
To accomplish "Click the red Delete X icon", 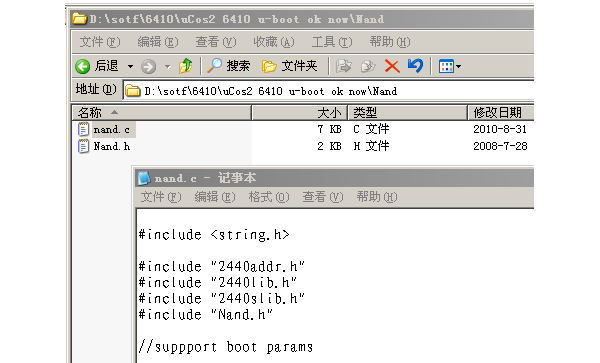I will [392, 66].
